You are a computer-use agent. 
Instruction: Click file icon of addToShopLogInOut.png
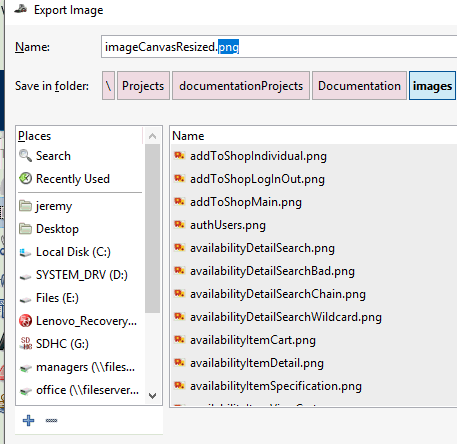[179, 178]
